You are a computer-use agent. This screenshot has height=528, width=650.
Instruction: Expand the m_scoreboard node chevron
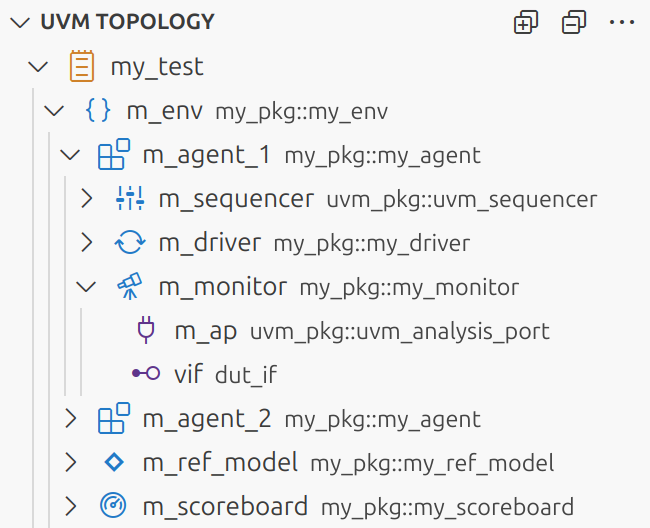point(71,506)
